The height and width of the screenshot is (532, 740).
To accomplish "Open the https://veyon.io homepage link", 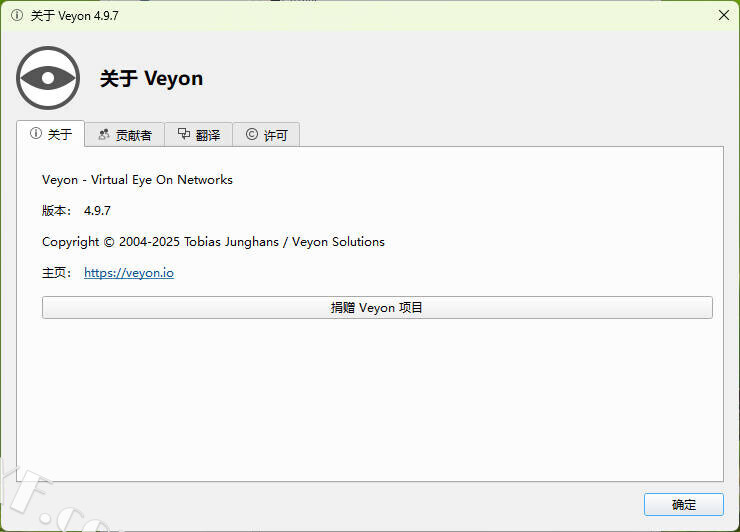I will (129, 273).
